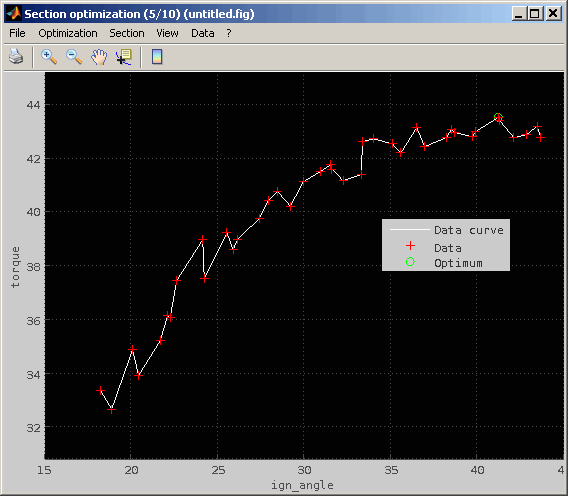568x496 pixels.
Task: Click the red Data legend entry
Action: pyautogui.click(x=434, y=247)
